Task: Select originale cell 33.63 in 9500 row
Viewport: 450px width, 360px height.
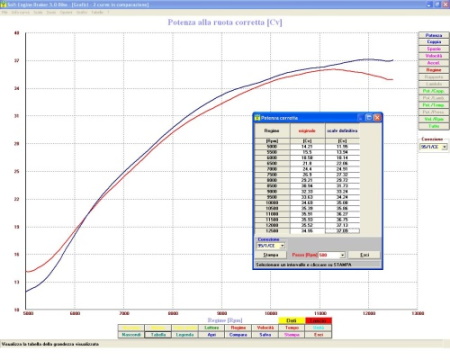Action: 307,197
